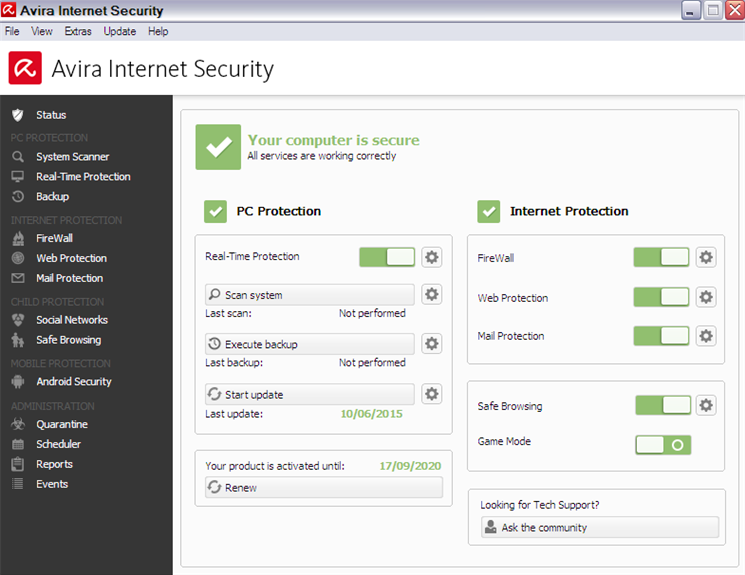745x575 pixels.
Task: Open the Scheduler sidebar item
Action: pos(58,444)
